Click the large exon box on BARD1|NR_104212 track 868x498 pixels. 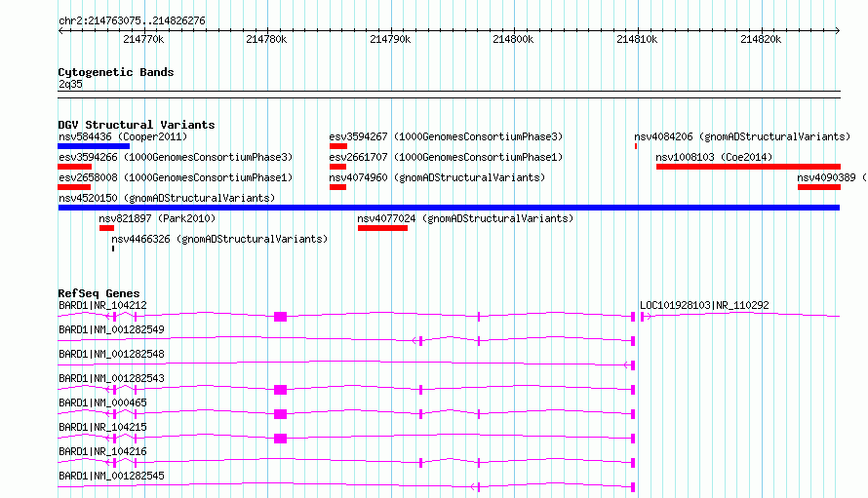click(x=281, y=317)
